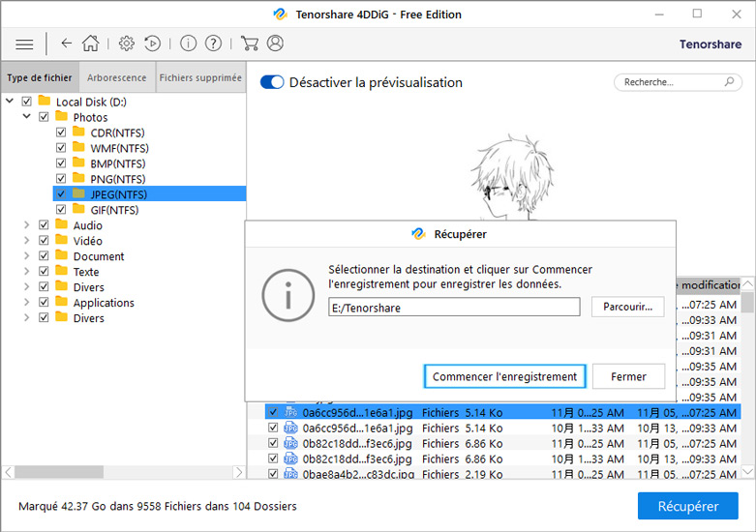Image resolution: width=756 pixels, height=532 pixels.
Task: Click Parcourir... to browse destination
Action: click(628, 307)
